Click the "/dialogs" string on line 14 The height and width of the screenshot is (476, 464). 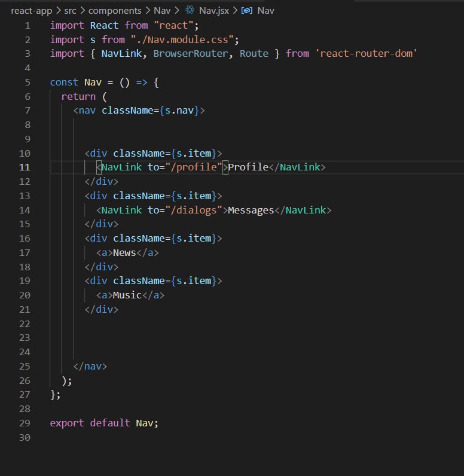point(194,210)
